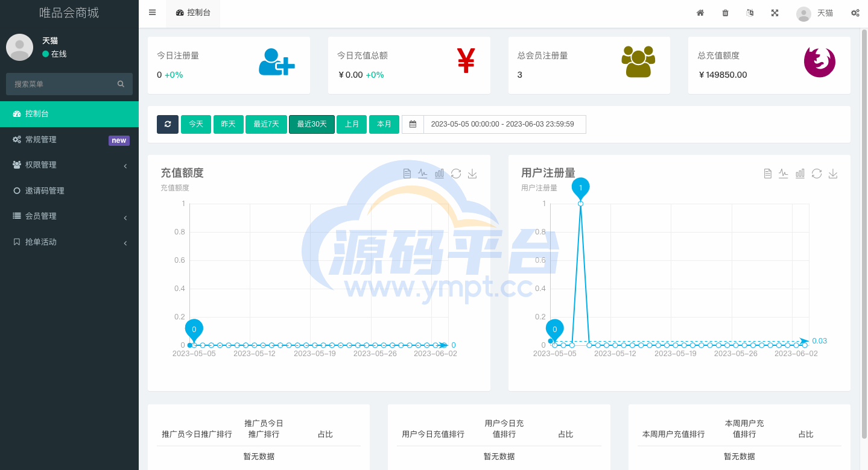The width and height of the screenshot is (868, 470).
Task: Filter stats by 最近30天
Action: (x=312, y=124)
